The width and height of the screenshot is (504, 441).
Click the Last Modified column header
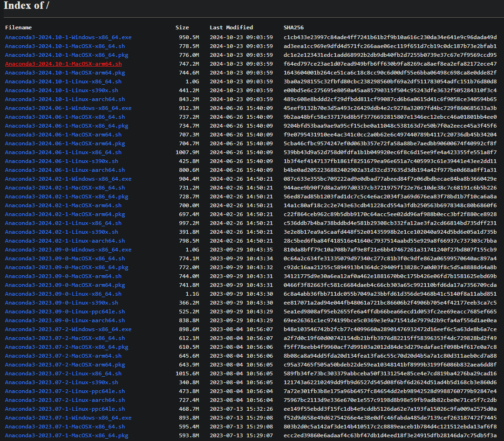(232, 27)
